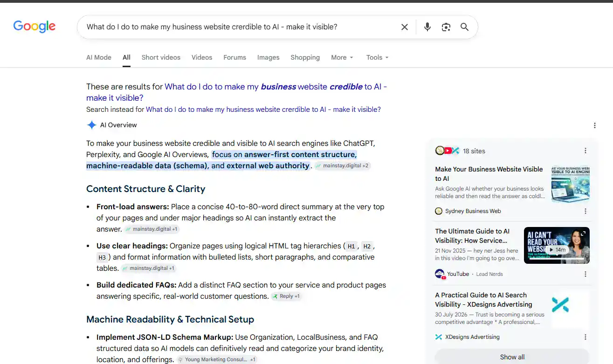Viewport: 613px width, 364px height.
Task: Open source chip after 'Front-load answers' bullet
Action: point(152,229)
